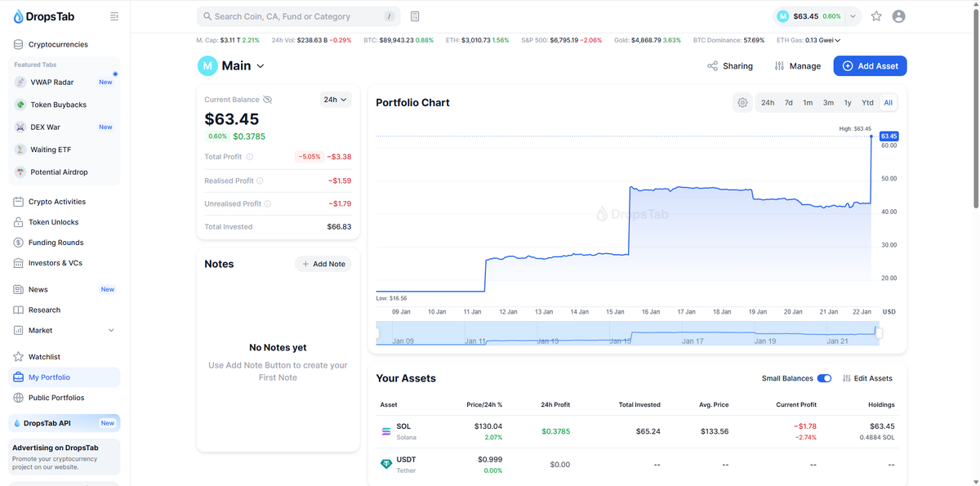The height and width of the screenshot is (486, 980).
Task: Sort assets by Avg. Price column
Action: 714,404
